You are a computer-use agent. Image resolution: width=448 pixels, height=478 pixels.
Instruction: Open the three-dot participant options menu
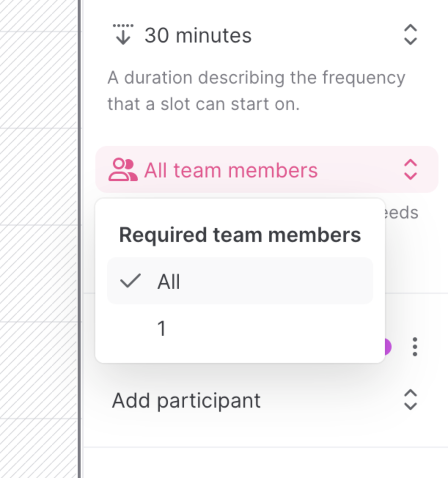point(415,347)
